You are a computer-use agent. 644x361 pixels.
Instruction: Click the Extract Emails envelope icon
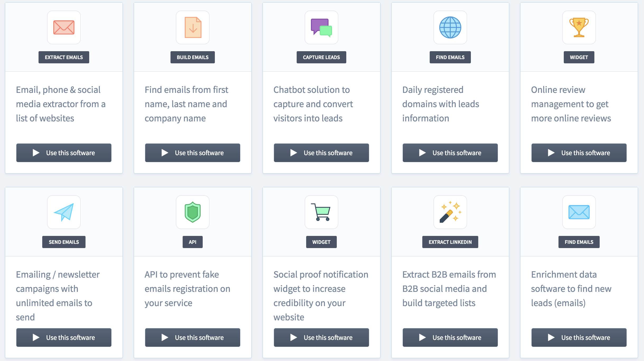point(64,27)
